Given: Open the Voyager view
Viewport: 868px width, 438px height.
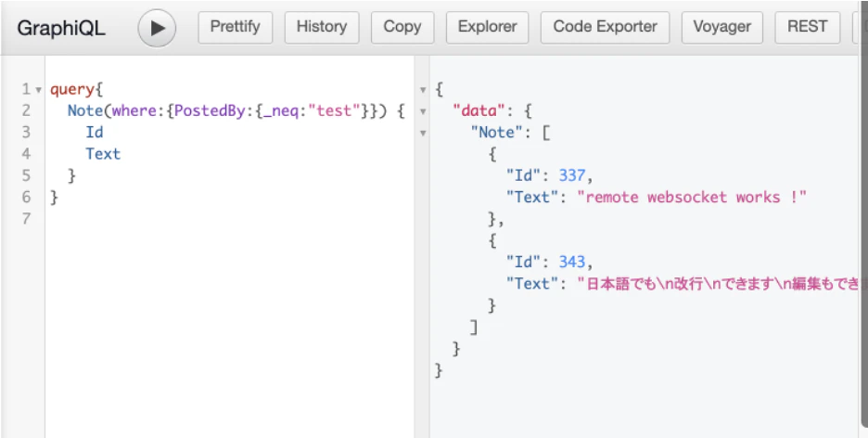Looking at the screenshot, I should [721, 27].
